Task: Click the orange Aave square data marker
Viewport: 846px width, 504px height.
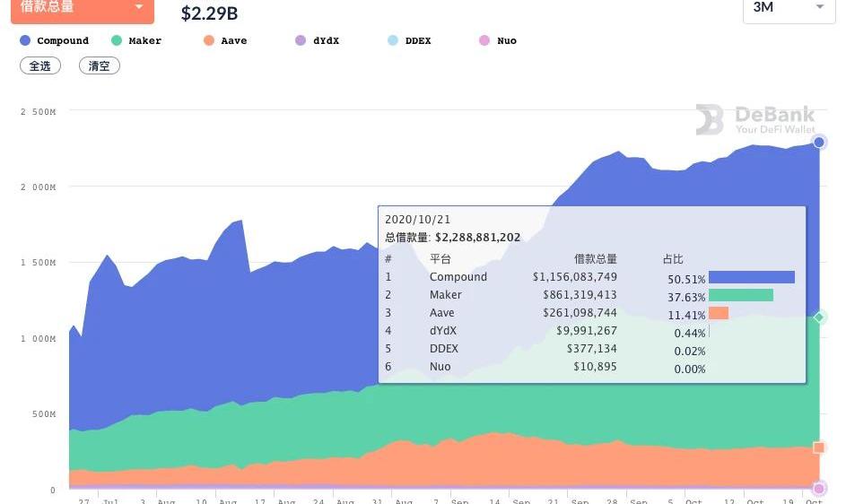Action: tap(819, 448)
